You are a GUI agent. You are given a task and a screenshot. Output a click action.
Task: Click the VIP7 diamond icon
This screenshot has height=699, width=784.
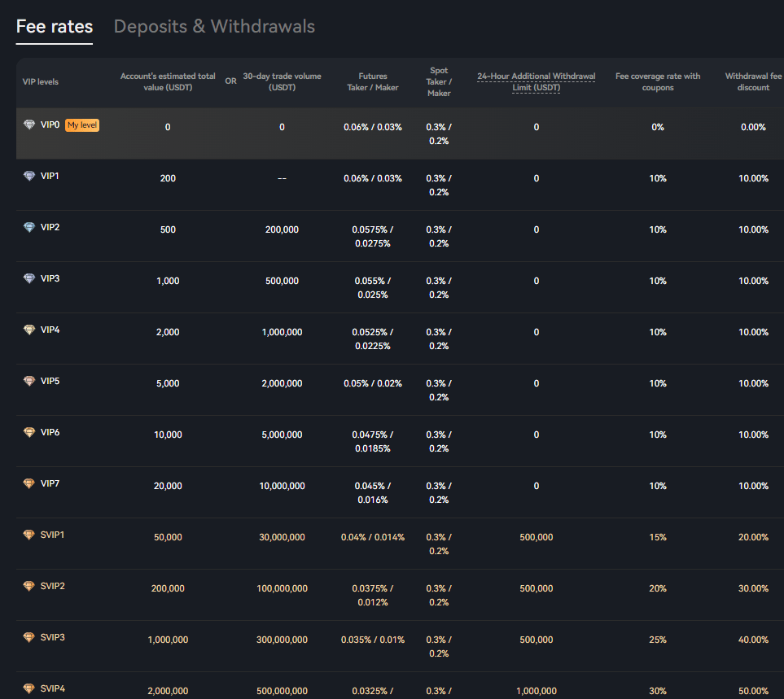coord(29,484)
